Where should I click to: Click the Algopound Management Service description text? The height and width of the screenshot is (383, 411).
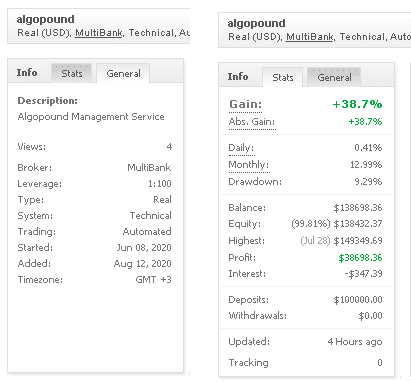[x=91, y=117]
